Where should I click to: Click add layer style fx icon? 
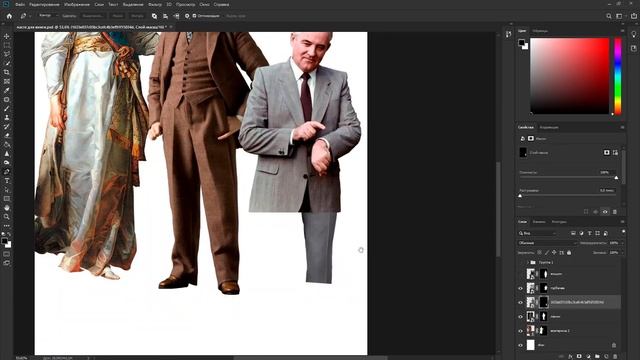click(x=570, y=356)
